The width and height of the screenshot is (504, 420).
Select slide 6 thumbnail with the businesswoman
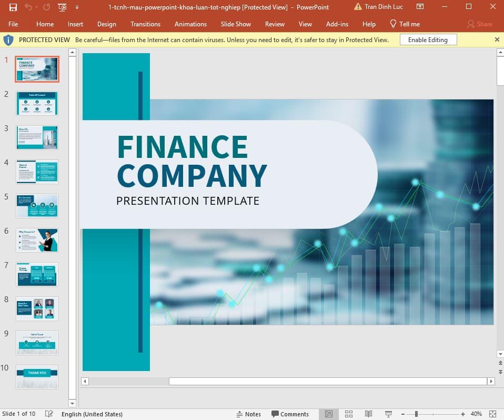coord(37,240)
